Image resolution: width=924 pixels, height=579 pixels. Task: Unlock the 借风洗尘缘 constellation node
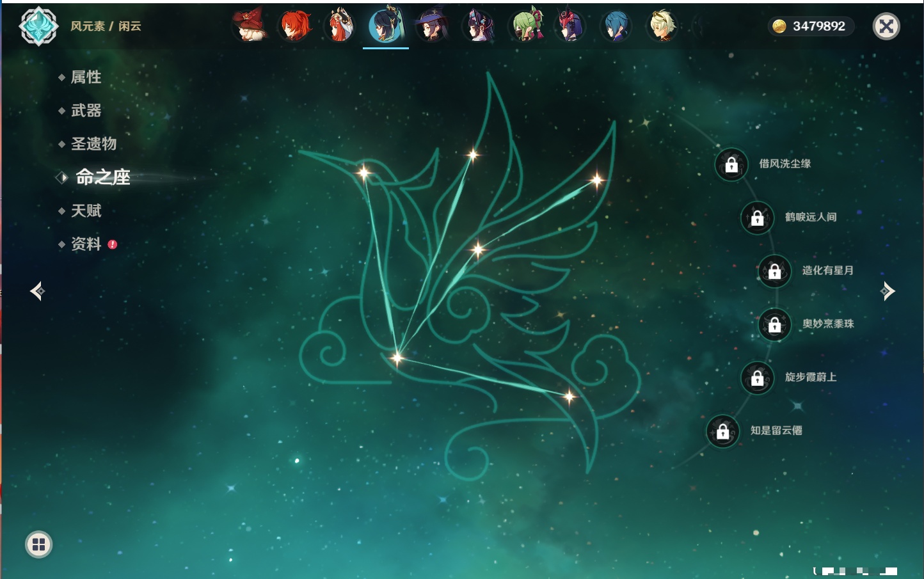coord(731,164)
